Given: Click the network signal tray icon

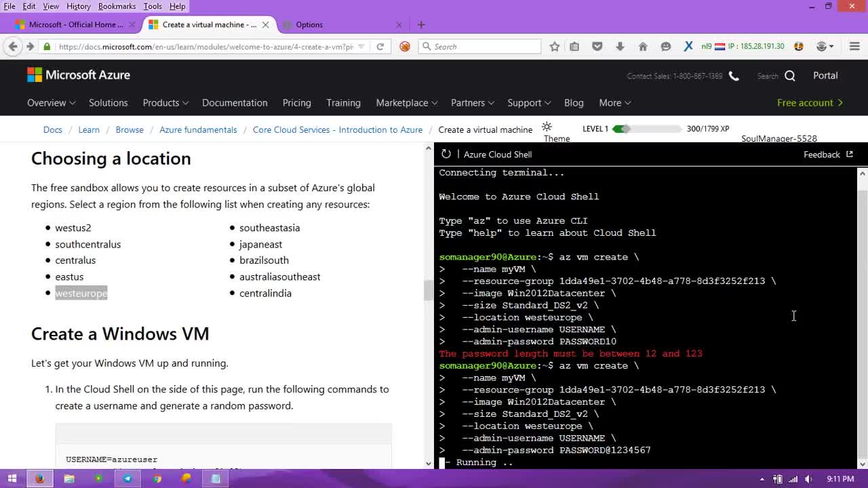Looking at the screenshot, I should (792, 479).
